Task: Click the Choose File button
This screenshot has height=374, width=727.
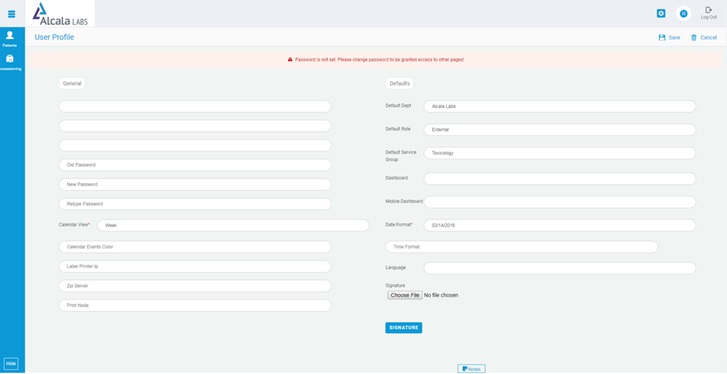Action: tap(405, 295)
